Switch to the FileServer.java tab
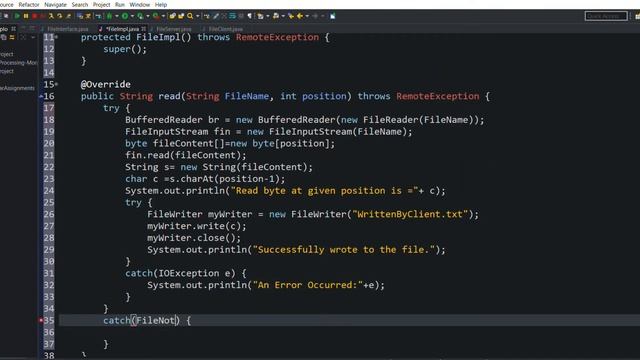 [173, 29]
